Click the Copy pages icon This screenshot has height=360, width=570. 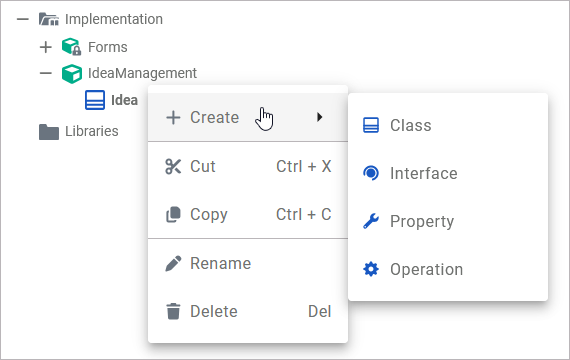[x=173, y=214]
